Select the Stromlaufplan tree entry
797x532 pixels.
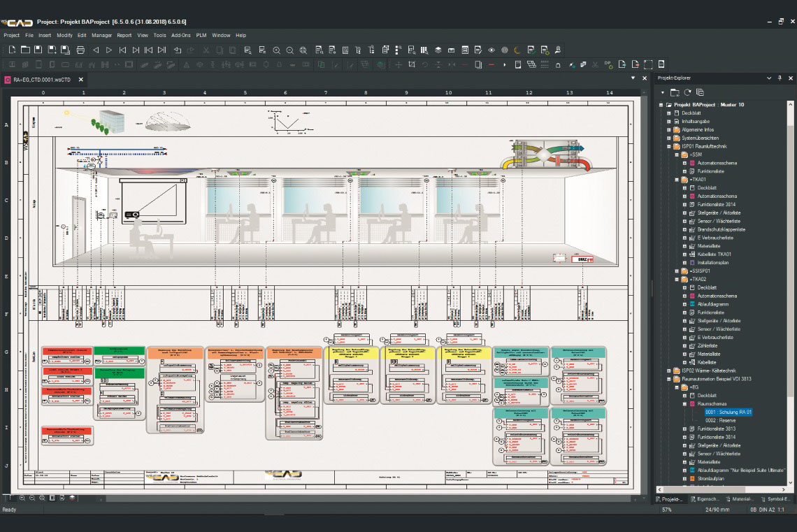pos(710,479)
